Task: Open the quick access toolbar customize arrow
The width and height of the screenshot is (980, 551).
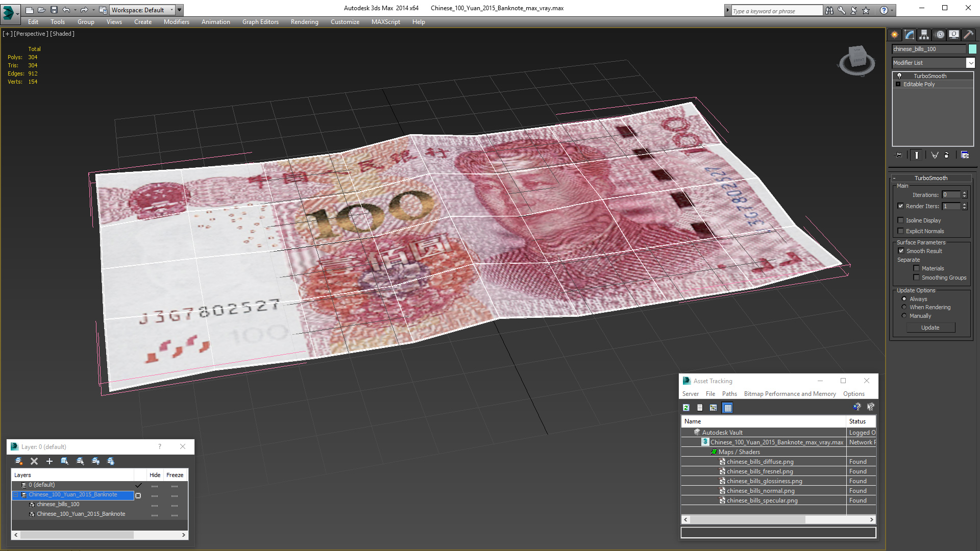Action: click(x=180, y=10)
